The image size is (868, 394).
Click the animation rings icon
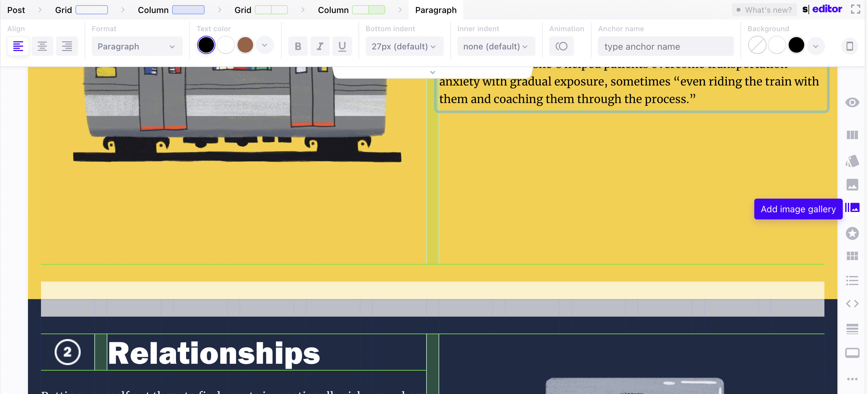tap(562, 46)
